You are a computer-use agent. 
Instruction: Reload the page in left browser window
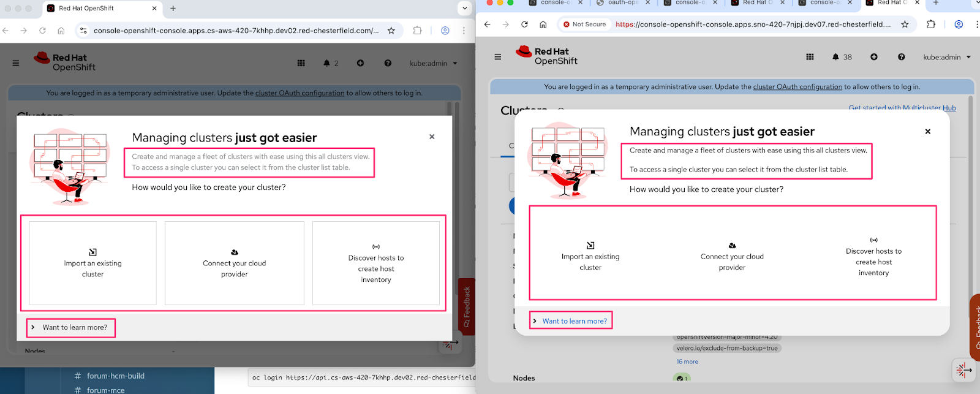click(42, 31)
